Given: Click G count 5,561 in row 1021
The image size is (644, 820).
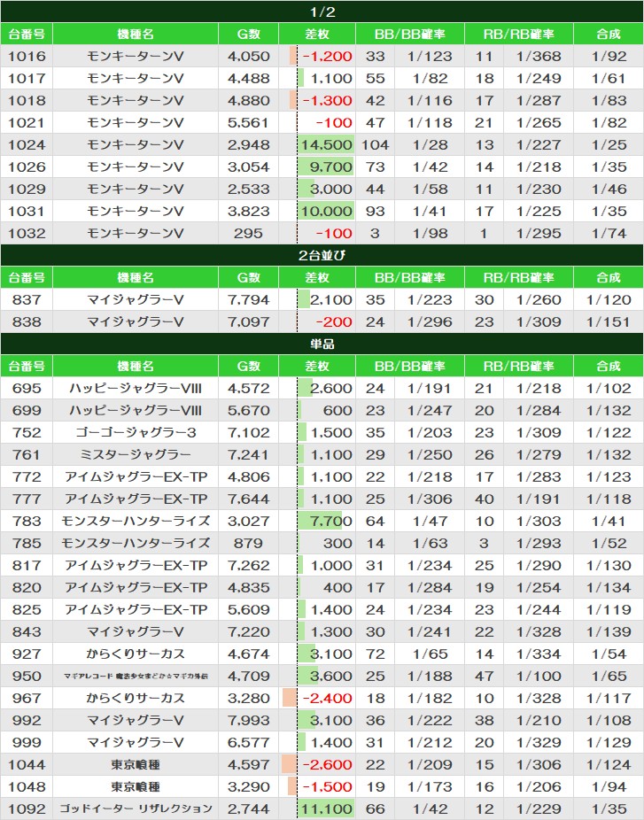Looking at the screenshot, I should tap(249, 122).
